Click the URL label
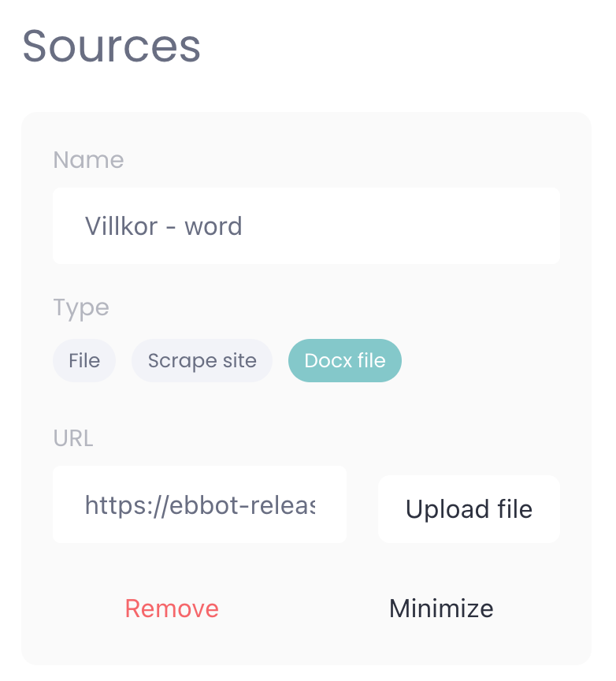The image size is (616, 681). 73,437
